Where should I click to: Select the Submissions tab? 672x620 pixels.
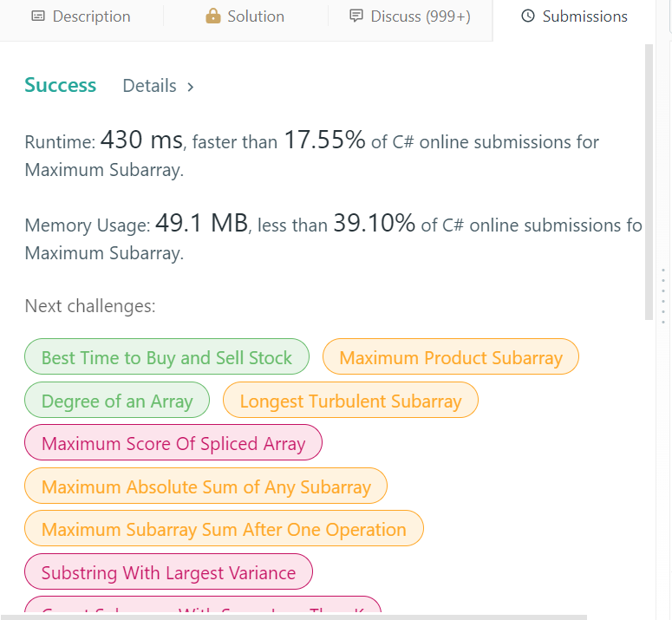point(574,16)
